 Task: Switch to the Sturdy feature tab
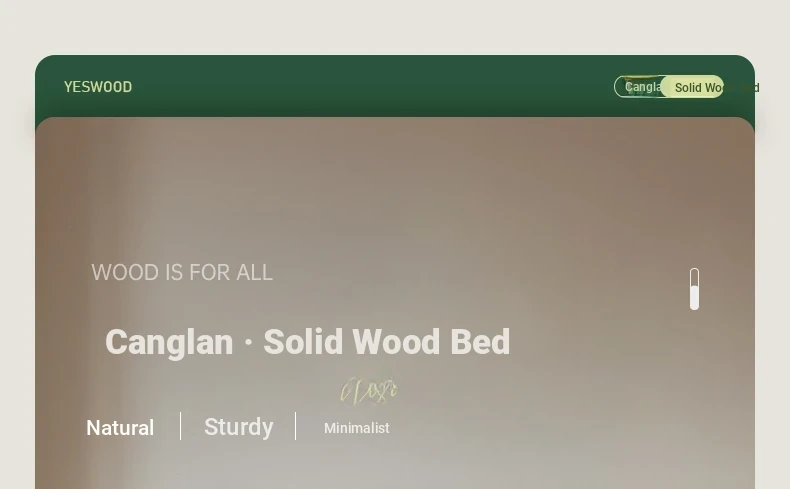[x=239, y=427]
